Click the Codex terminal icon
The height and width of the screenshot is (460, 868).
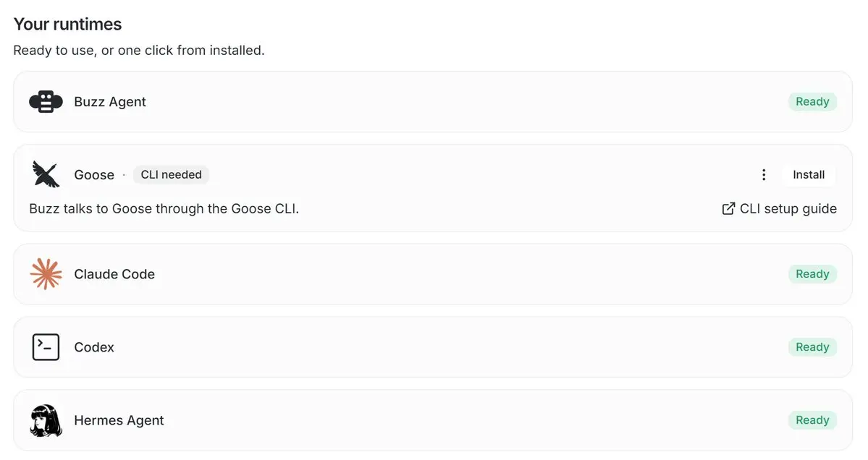coord(46,347)
